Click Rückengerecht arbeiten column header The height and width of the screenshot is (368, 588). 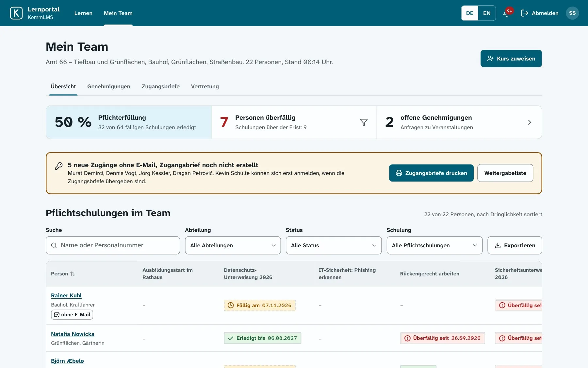[430, 274]
